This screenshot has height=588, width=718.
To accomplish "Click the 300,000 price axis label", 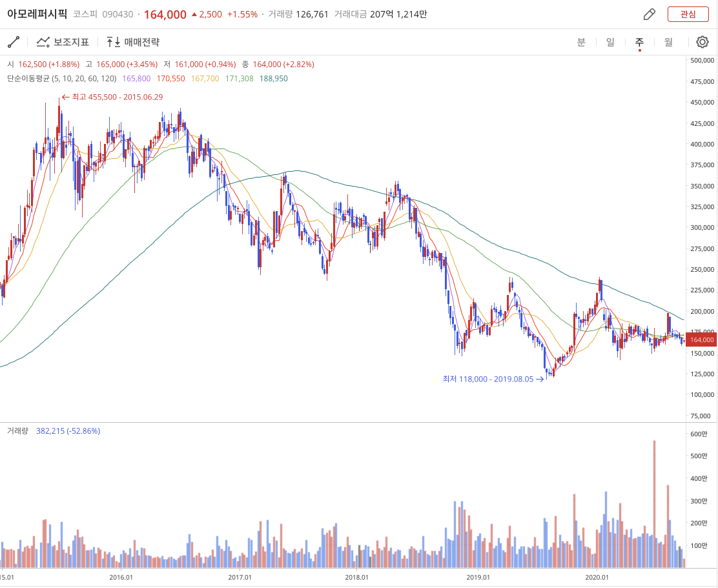I will (702, 227).
